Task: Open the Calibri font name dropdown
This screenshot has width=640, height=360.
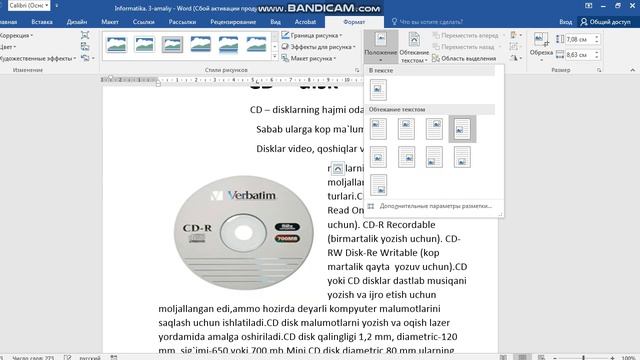Action: [x=47, y=5]
